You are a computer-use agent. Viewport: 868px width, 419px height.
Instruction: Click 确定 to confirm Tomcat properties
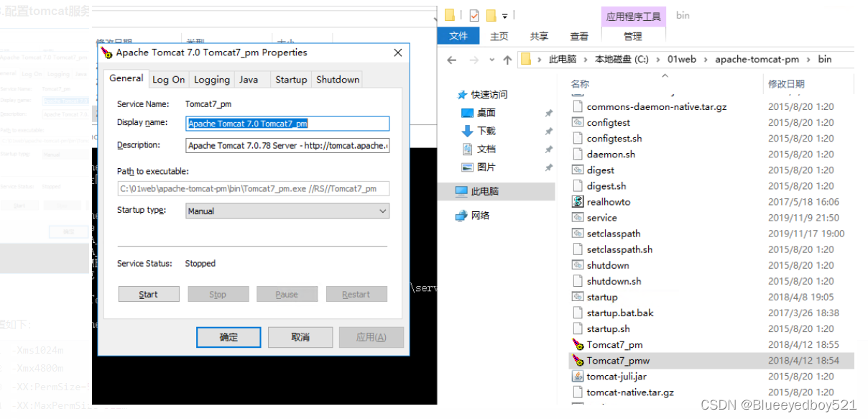click(228, 336)
